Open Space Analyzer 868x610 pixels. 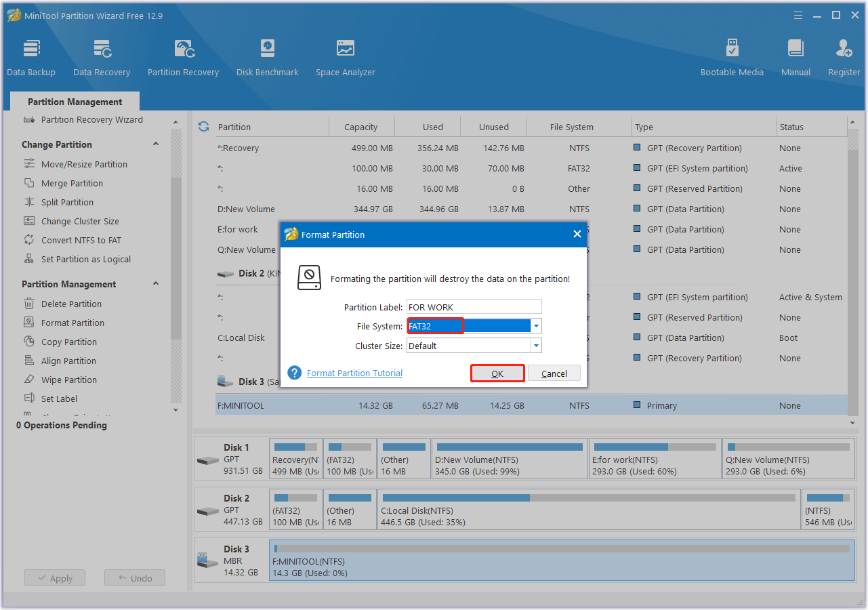345,56
